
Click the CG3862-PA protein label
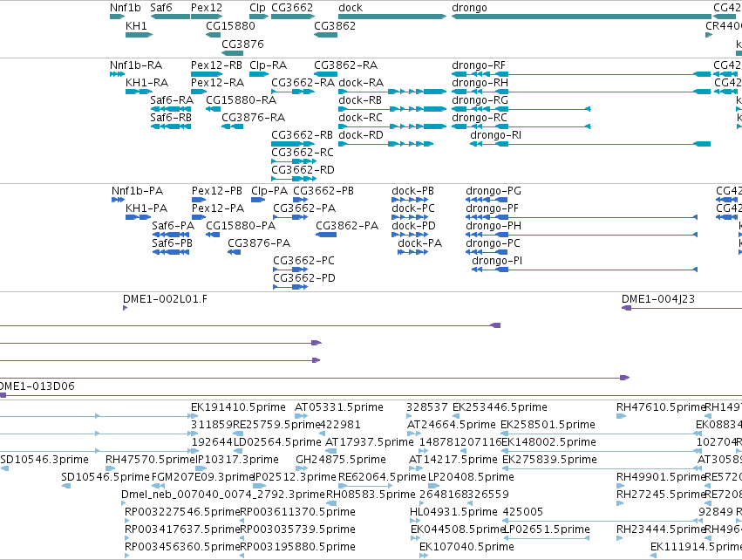click(347, 226)
